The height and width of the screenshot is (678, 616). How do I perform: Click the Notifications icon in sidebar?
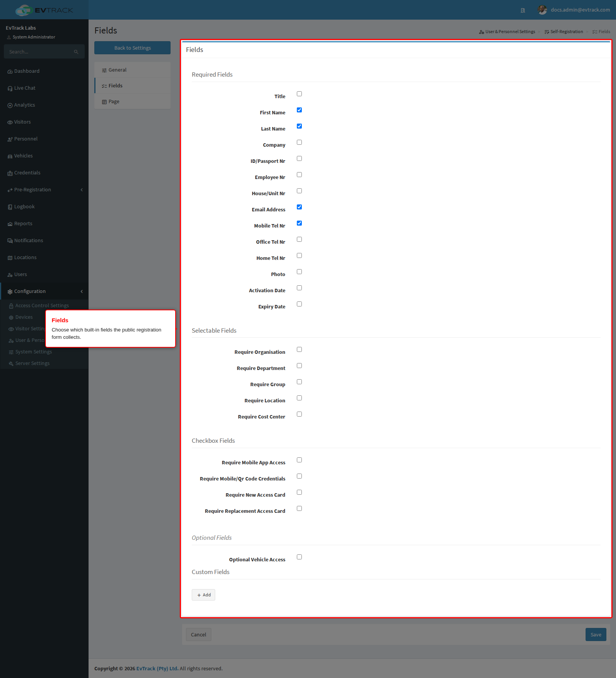click(x=10, y=241)
